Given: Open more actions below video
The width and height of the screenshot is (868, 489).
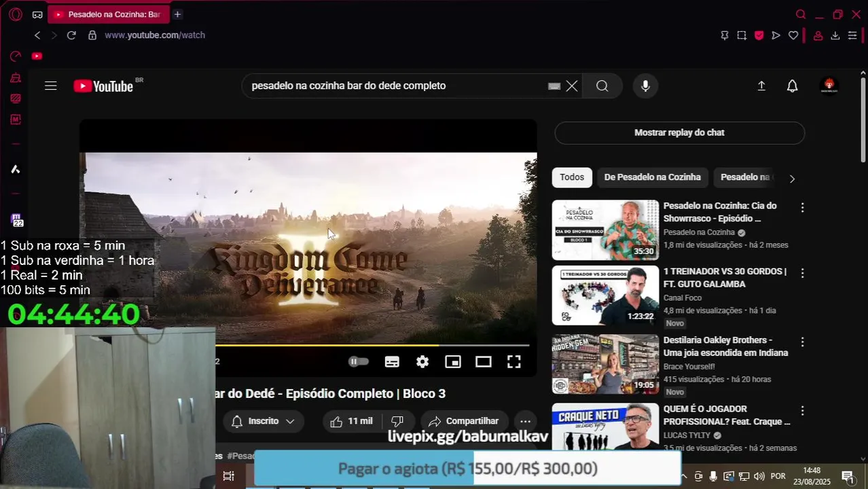Looking at the screenshot, I should (525, 422).
